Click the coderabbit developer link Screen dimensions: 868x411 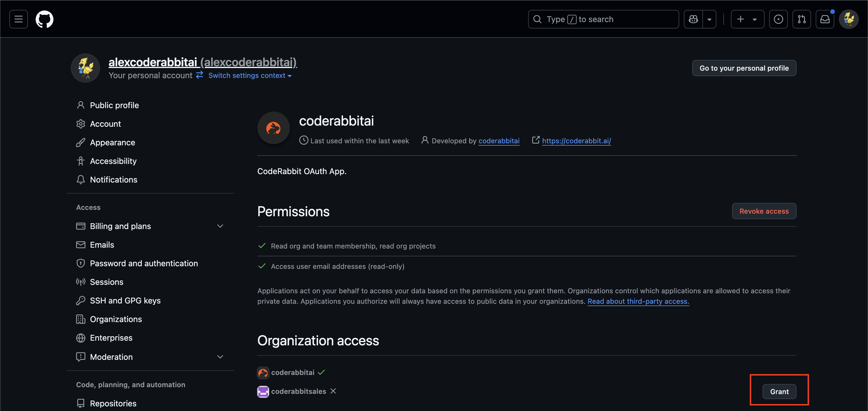pos(498,140)
